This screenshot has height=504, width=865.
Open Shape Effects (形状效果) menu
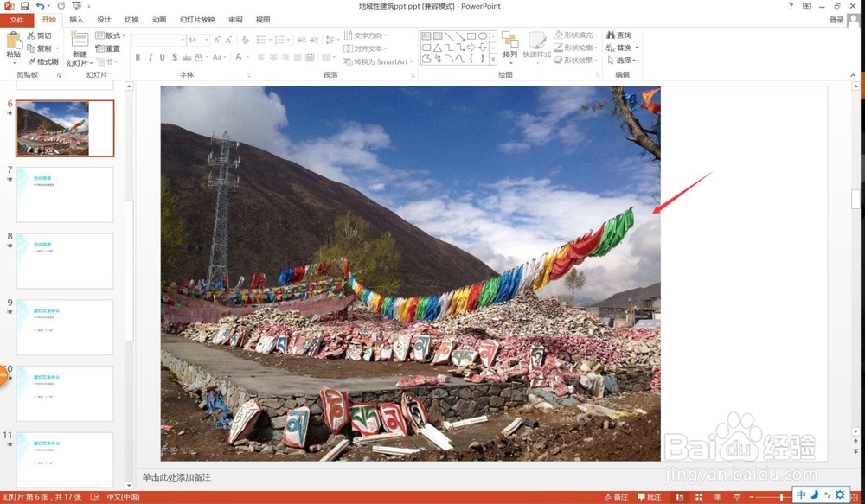point(576,61)
